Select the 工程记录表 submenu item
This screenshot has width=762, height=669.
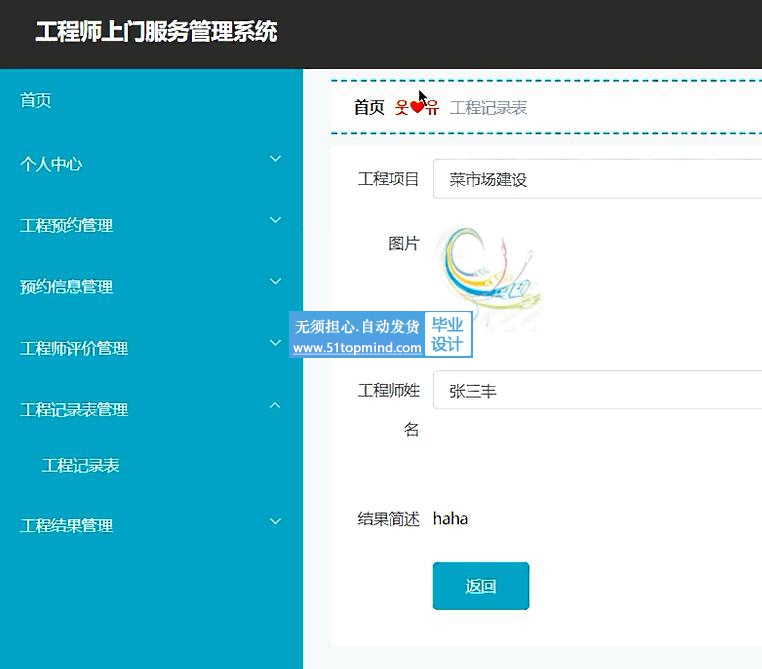[80, 465]
